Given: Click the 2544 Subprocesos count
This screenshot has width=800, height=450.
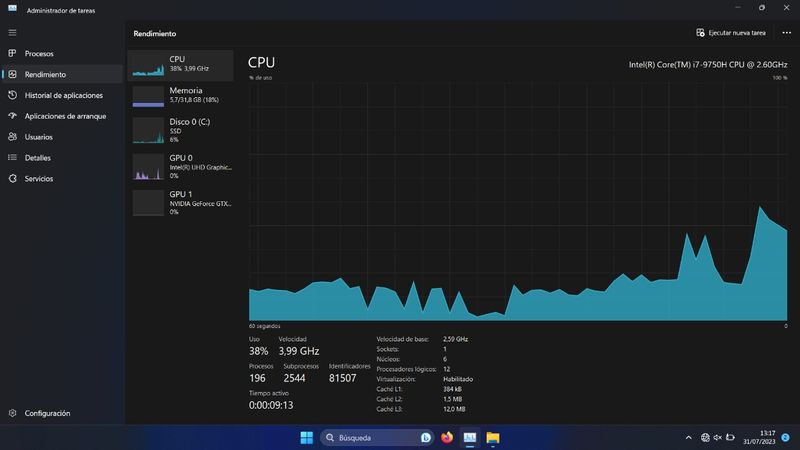Looking at the screenshot, I should click(294, 378).
